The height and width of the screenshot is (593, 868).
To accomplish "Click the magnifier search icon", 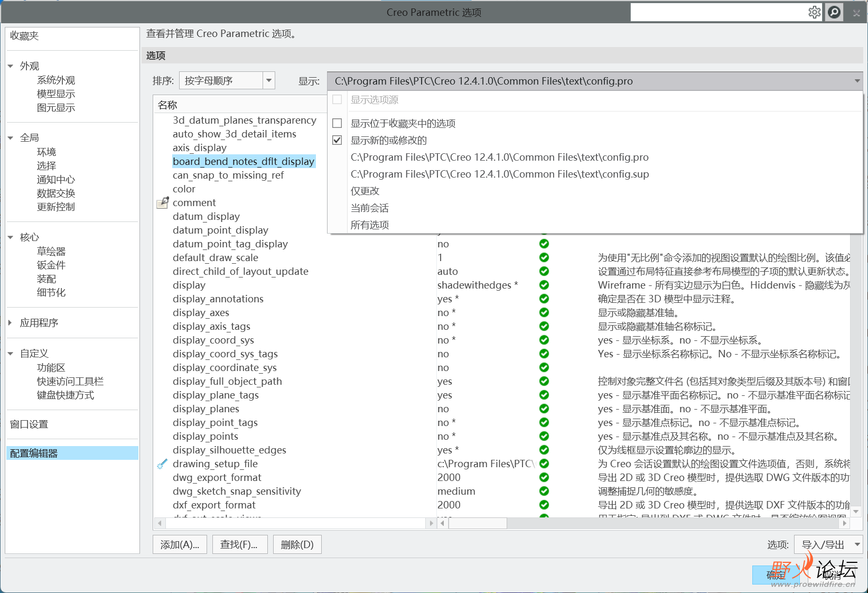I will tap(834, 12).
